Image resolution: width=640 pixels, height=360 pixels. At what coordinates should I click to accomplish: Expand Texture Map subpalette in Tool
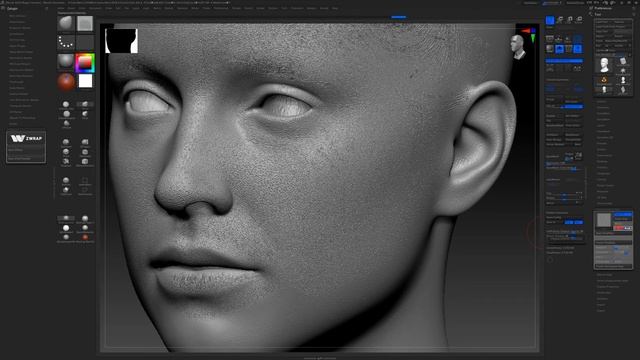pos(604,203)
